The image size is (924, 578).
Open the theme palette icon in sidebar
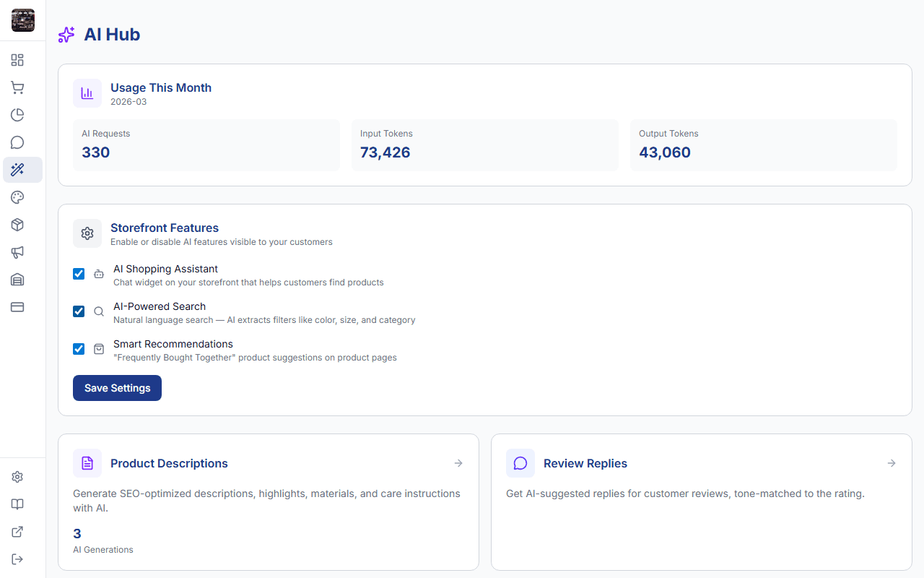point(17,197)
